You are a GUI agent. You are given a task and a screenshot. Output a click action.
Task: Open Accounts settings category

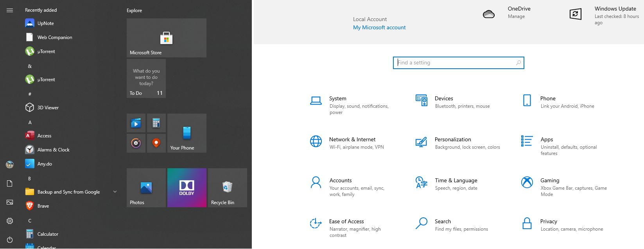coord(348,187)
